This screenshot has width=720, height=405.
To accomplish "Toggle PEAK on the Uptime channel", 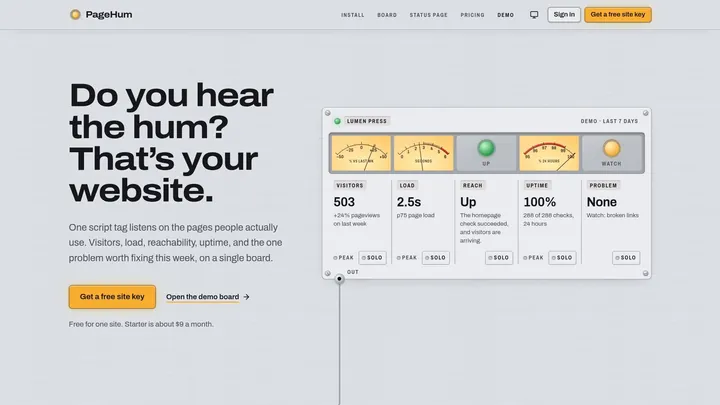I will click(534, 258).
